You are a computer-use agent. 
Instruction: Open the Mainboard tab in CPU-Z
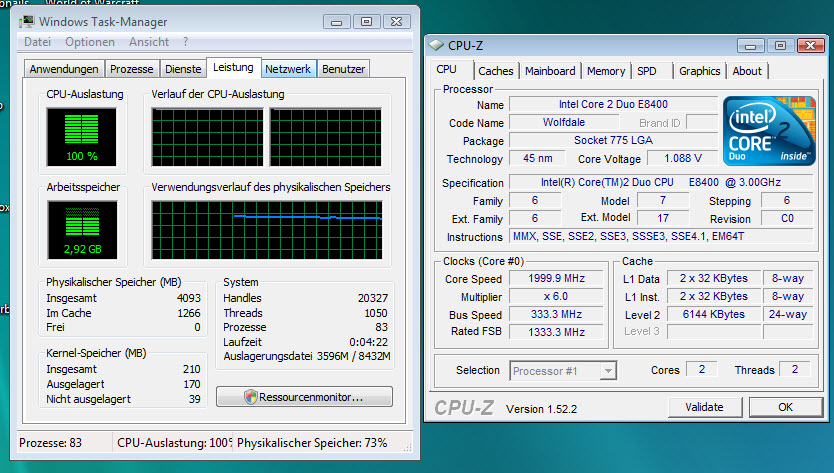550,71
